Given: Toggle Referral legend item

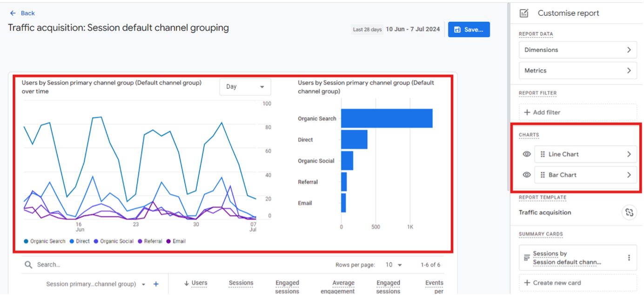Looking at the screenshot, I should coord(150,241).
